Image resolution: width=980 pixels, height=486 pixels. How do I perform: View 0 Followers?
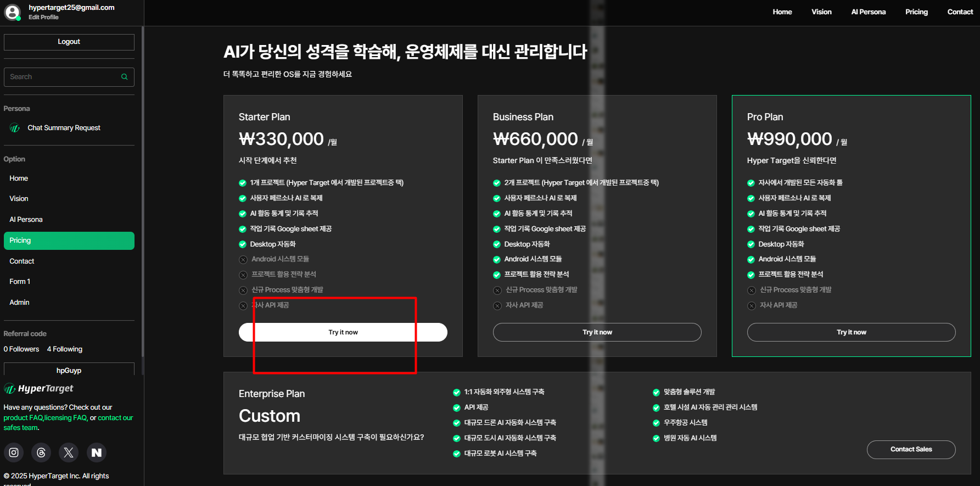click(21, 349)
